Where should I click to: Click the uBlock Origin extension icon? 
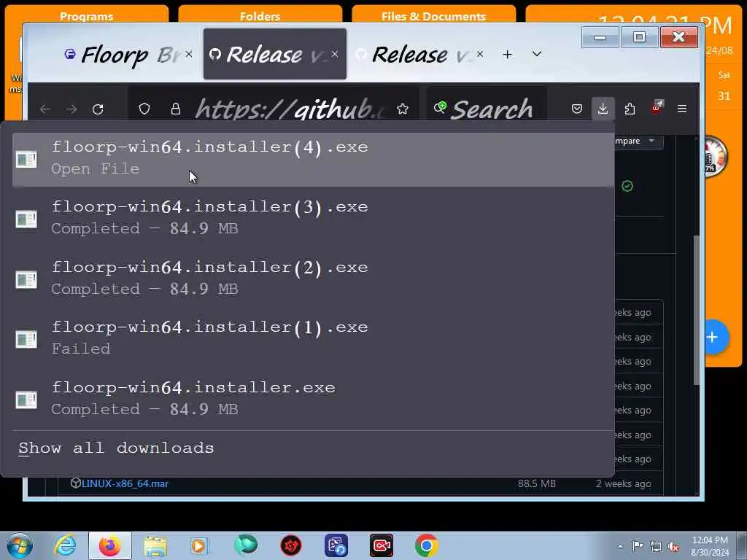(657, 108)
